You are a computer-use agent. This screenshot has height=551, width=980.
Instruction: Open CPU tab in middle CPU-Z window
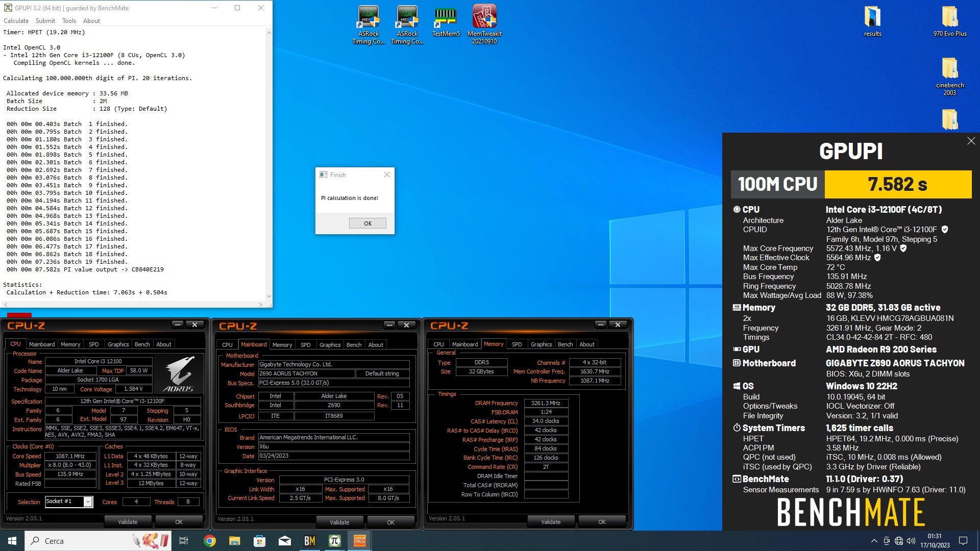pyautogui.click(x=227, y=345)
